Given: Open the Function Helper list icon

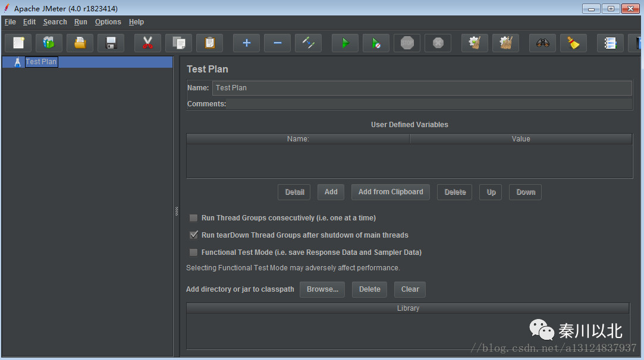Looking at the screenshot, I should pos(610,43).
